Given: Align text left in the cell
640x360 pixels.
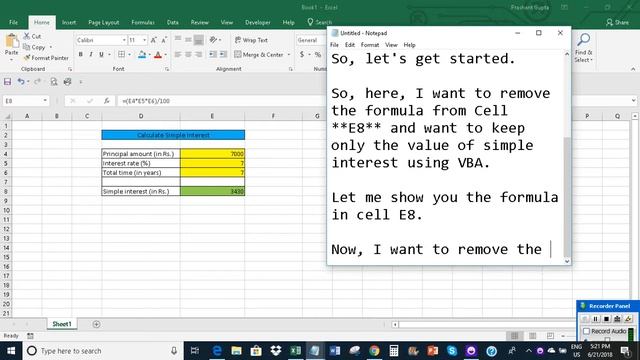Looking at the screenshot, I should click(x=178, y=54).
